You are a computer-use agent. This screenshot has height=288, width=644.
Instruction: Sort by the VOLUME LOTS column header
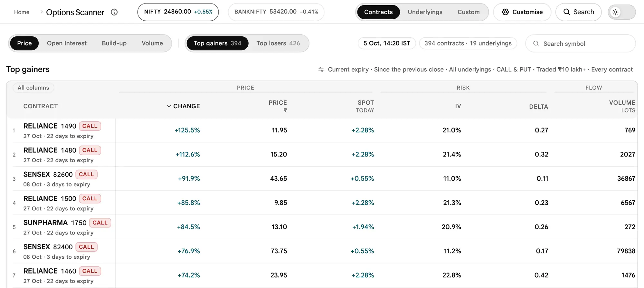coord(622,106)
